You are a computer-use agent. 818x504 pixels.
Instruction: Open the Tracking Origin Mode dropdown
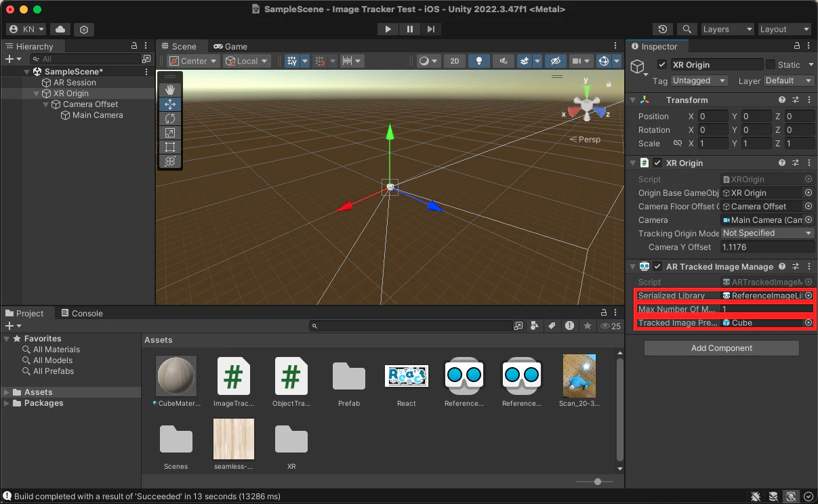767,233
